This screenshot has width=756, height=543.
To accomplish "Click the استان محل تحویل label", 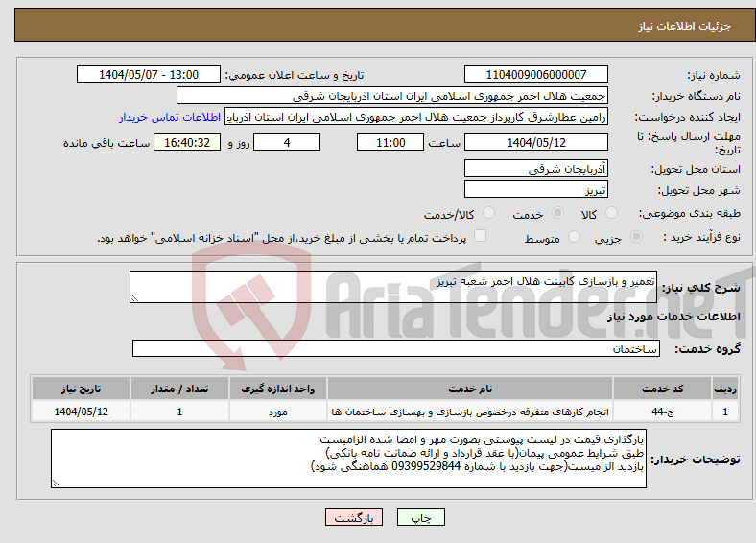I will (x=696, y=169).
